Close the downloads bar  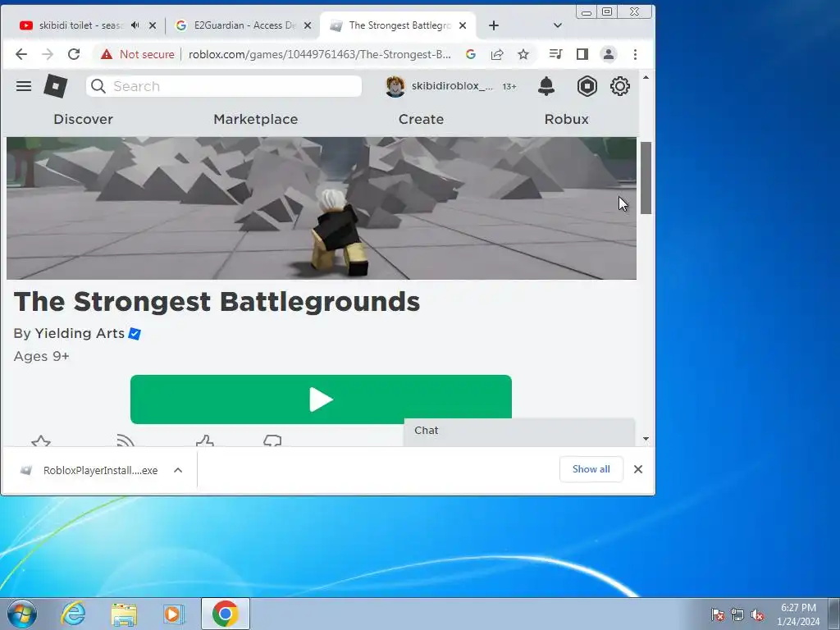coord(638,469)
